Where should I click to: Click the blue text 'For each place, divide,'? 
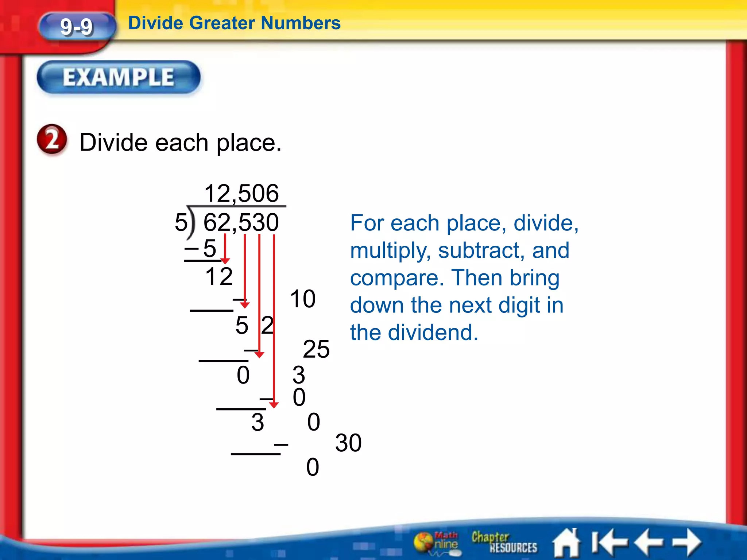point(464,223)
